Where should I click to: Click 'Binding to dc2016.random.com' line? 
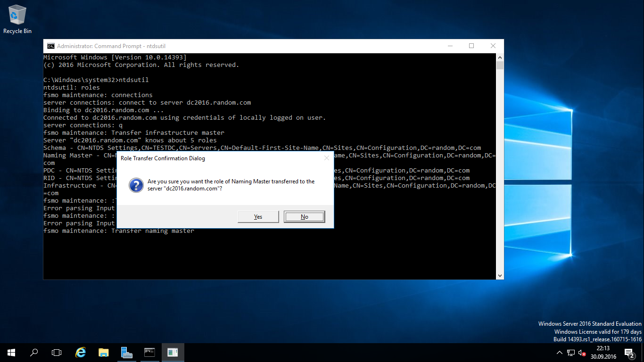coord(104,110)
